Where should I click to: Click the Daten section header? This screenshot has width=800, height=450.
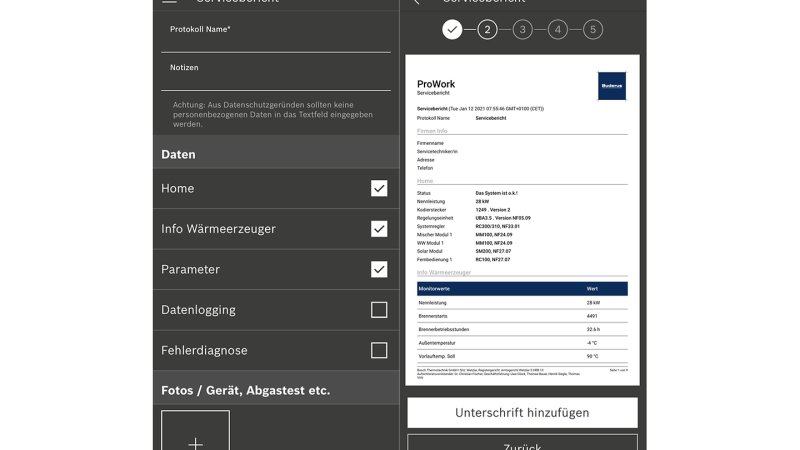point(276,152)
